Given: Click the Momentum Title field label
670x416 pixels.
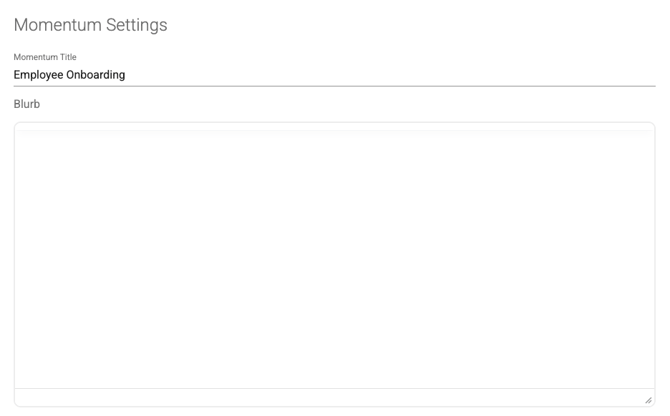Looking at the screenshot, I should point(45,57).
